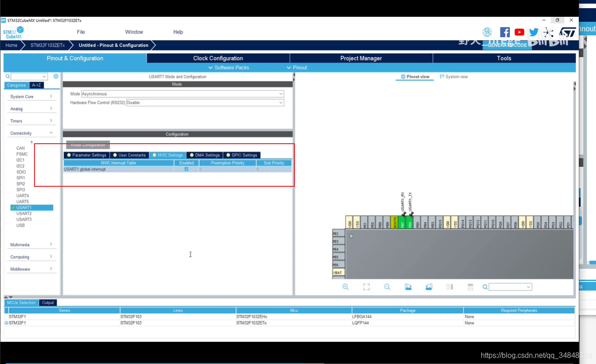Expand the Computing category
This screenshot has width=596, height=364.
click(x=31, y=257)
